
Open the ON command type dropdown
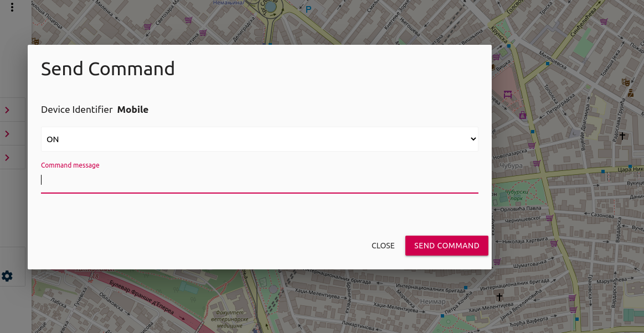coord(259,139)
